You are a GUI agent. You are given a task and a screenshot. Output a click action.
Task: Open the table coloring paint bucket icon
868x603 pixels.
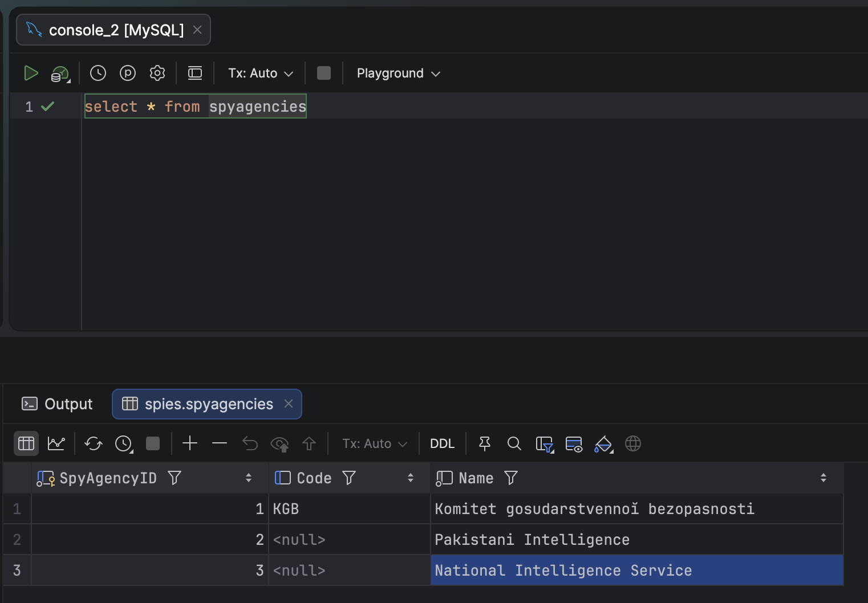pos(603,444)
